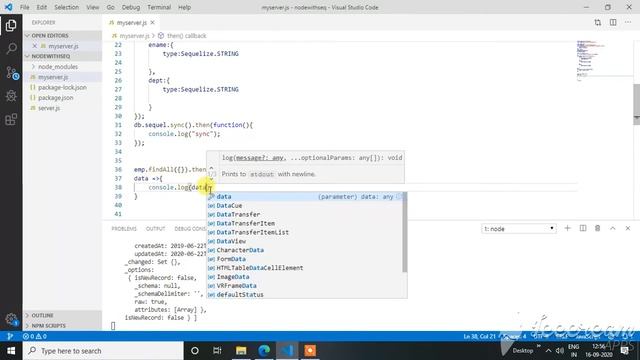Screen dimensions: 640x360
Task: Click the errors and warnings status indicator
Action: 35,336
